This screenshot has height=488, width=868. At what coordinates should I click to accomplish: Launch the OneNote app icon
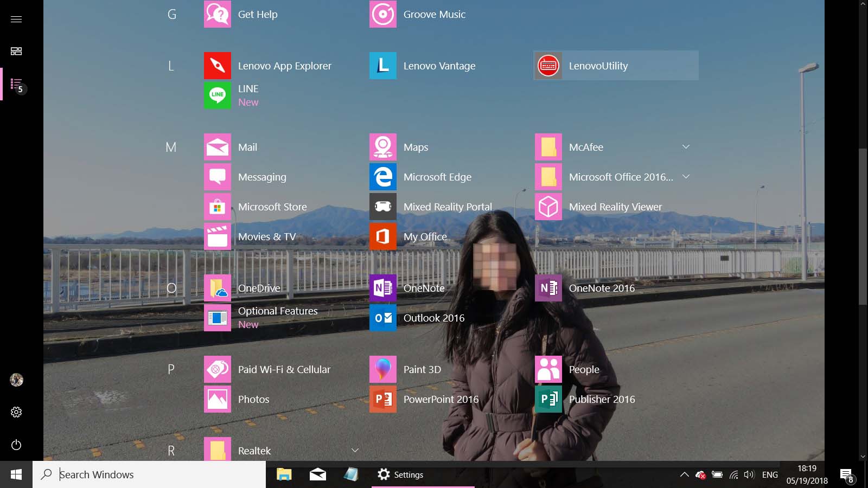(x=383, y=288)
